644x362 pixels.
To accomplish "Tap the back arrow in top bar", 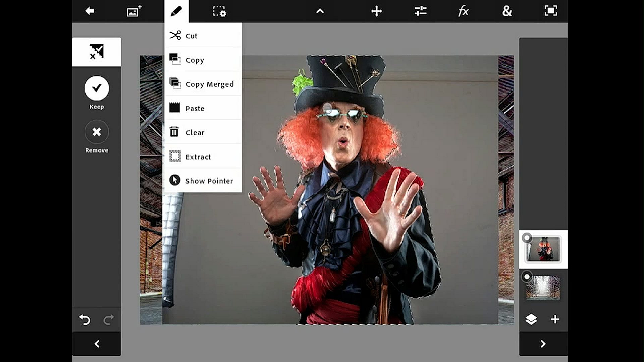I will [90, 11].
